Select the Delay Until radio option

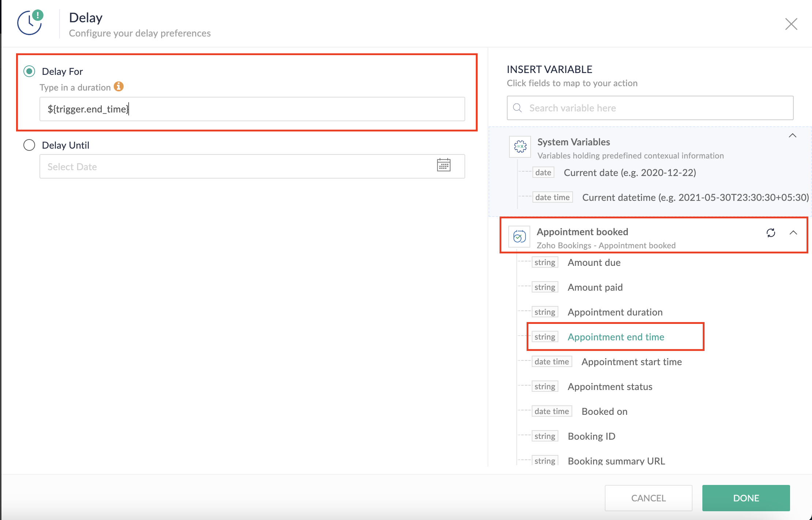pos(29,145)
